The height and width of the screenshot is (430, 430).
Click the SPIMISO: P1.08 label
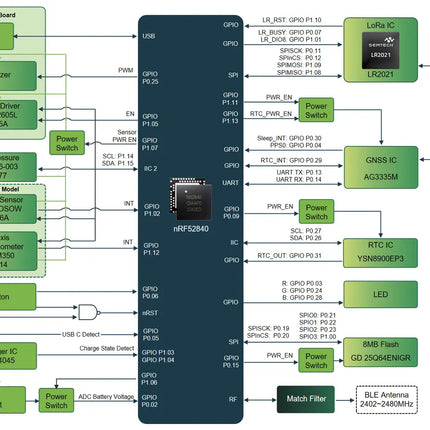point(299,72)
